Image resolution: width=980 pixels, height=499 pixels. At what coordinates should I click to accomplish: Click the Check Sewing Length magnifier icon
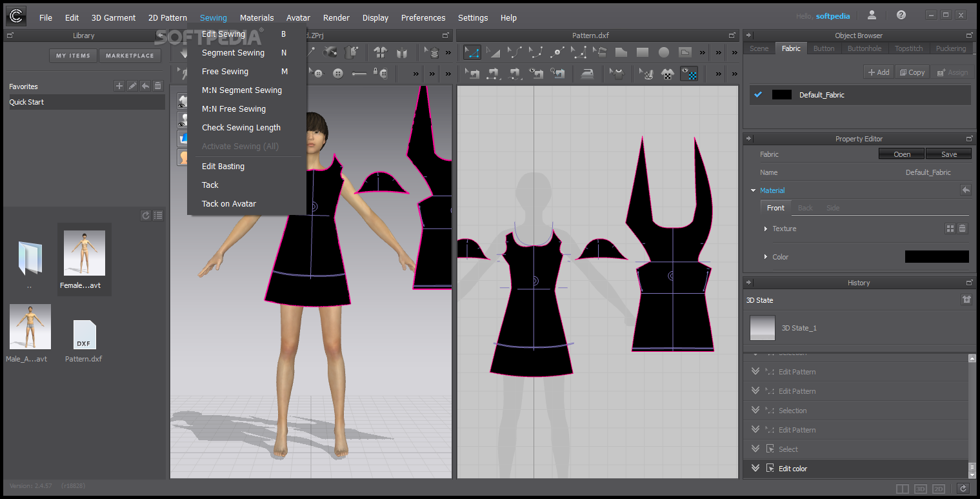coord(557,73)
